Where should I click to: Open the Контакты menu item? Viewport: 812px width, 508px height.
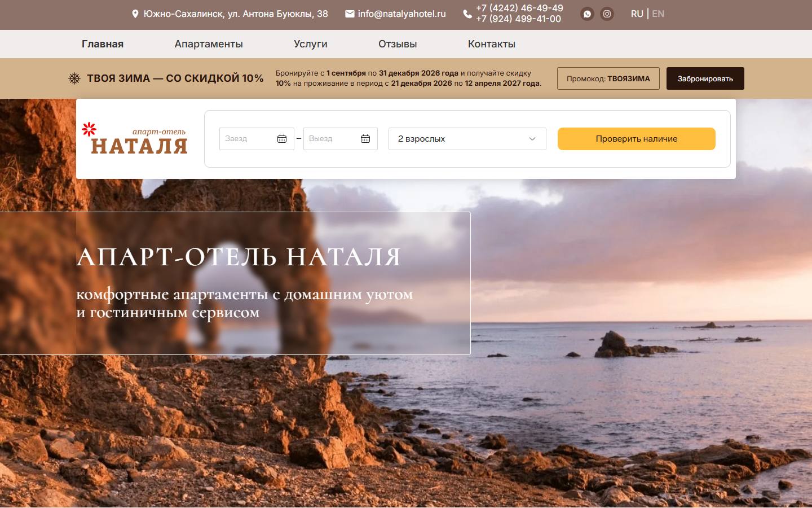[492, 44]
